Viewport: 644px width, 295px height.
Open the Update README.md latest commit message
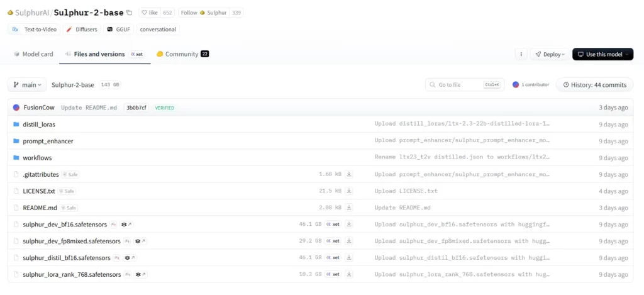click(x=89, y=108)
